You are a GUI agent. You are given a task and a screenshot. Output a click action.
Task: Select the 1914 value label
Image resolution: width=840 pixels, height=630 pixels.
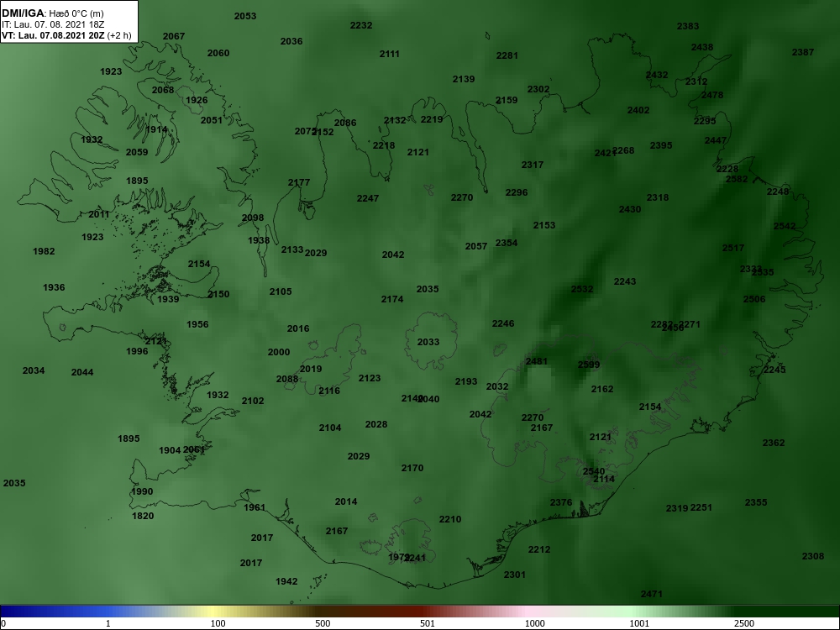(x=156, y=129)
